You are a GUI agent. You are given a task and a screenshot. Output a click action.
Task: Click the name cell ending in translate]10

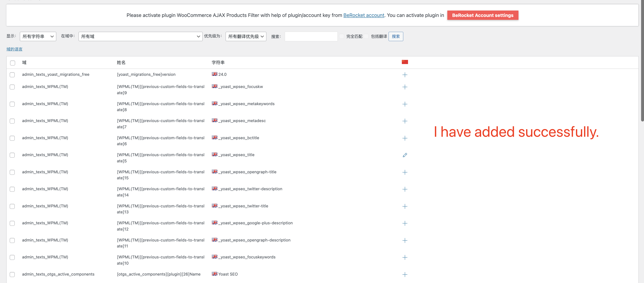click(x=160, y=260)
